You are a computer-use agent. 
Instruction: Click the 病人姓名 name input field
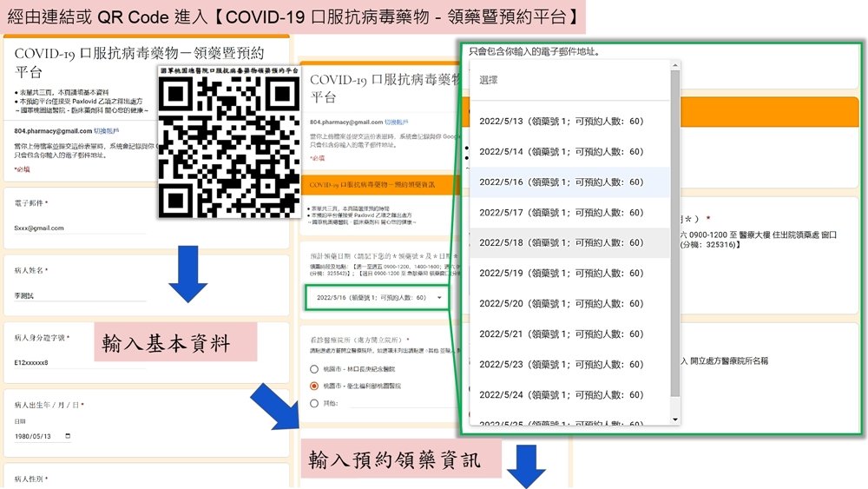[80, 295]
